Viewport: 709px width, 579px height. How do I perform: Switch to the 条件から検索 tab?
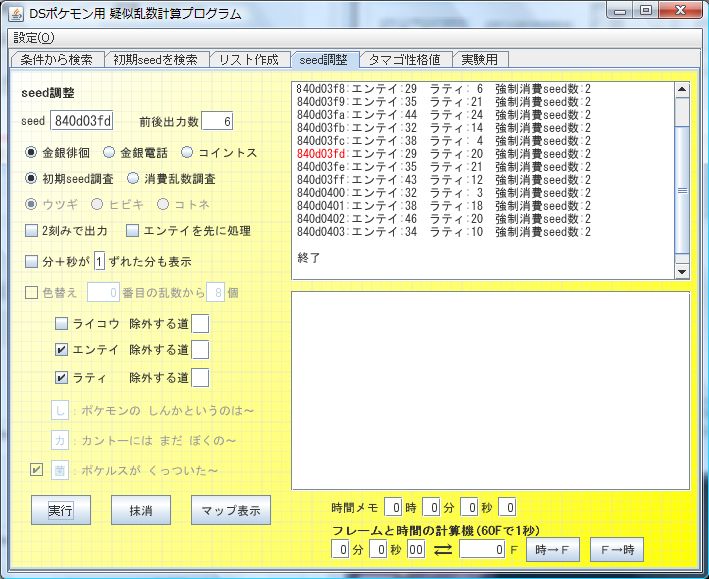[x=57, y=60]
